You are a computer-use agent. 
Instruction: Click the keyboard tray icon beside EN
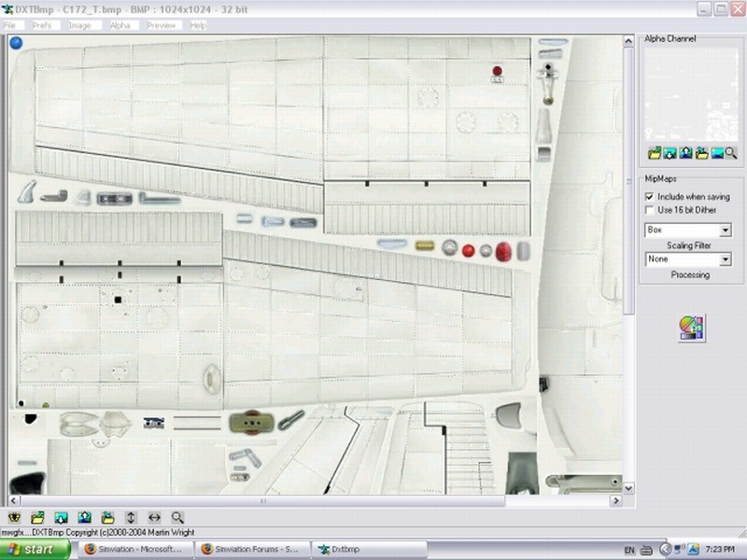pyautogui.click(x=646, y=550)
